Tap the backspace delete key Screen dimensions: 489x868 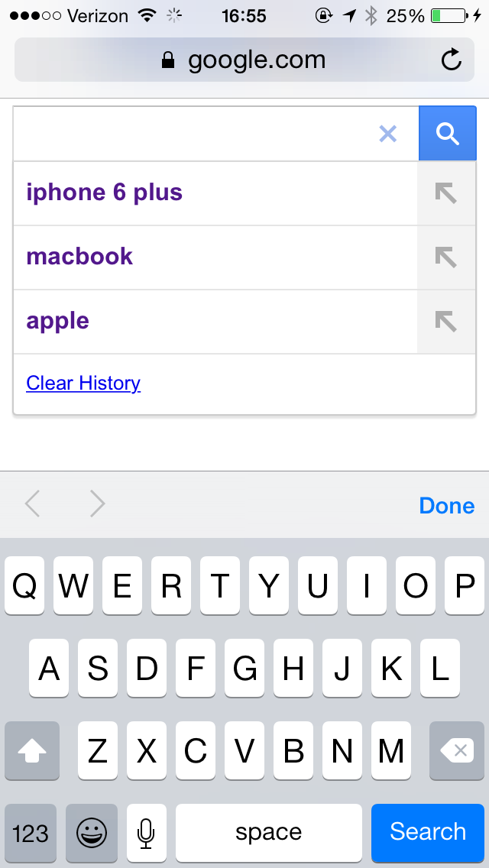pos(457,750)
